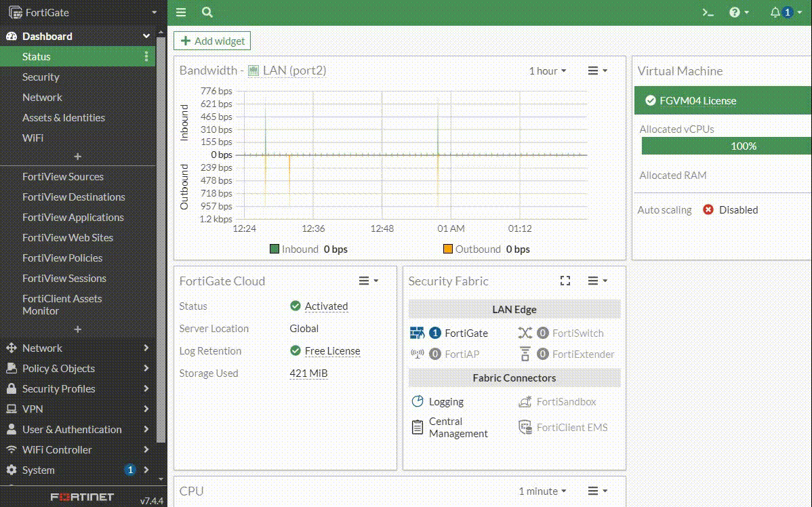Toggle the Inbound legend green swatch
Viewport: 812px width, 507px height.
coord(275,249)
